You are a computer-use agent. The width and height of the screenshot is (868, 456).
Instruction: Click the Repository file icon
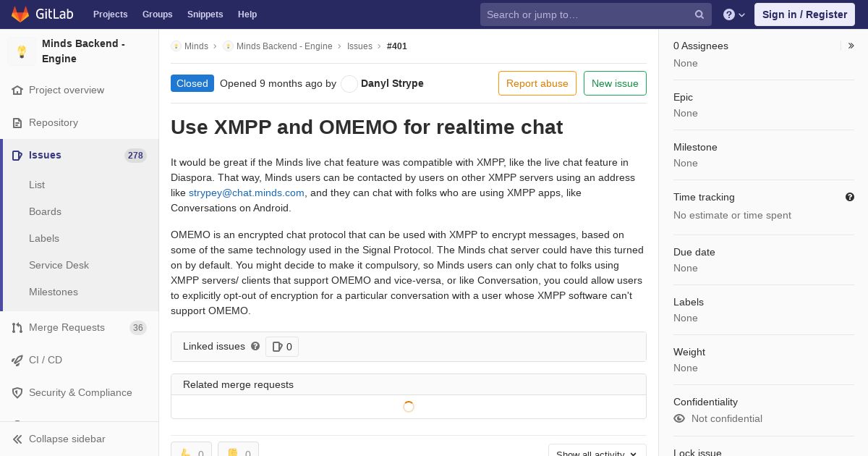pos(17,123)
